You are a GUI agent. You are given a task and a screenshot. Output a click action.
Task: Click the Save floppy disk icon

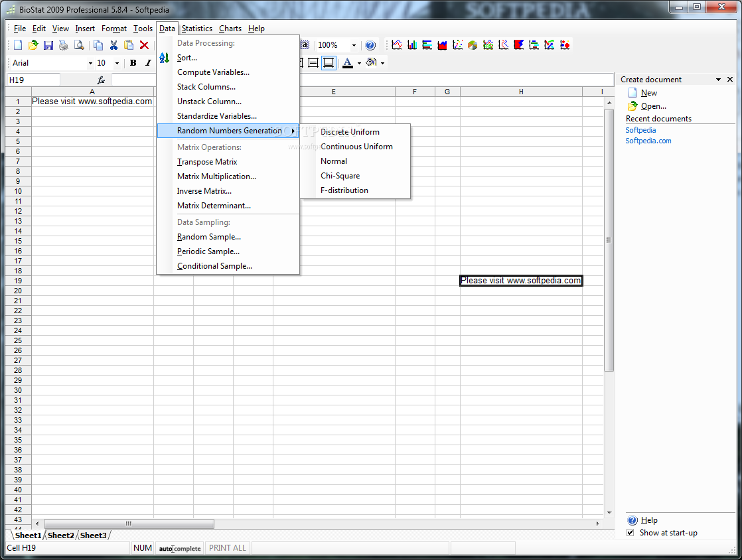[48, 45]
